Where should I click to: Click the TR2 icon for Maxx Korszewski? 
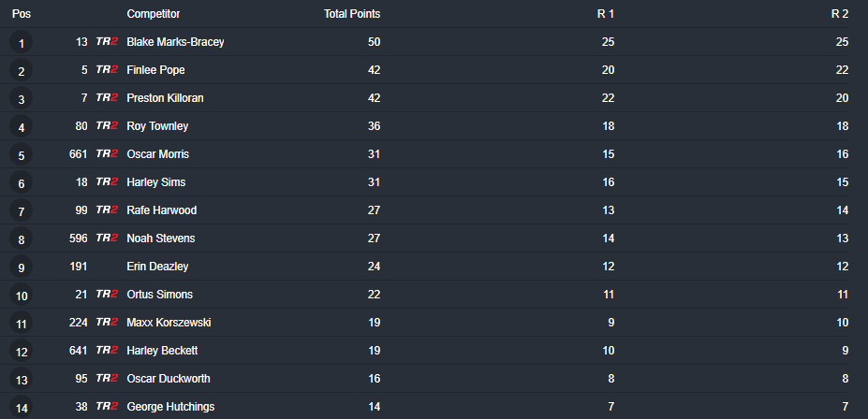click(x=107, y=323)
